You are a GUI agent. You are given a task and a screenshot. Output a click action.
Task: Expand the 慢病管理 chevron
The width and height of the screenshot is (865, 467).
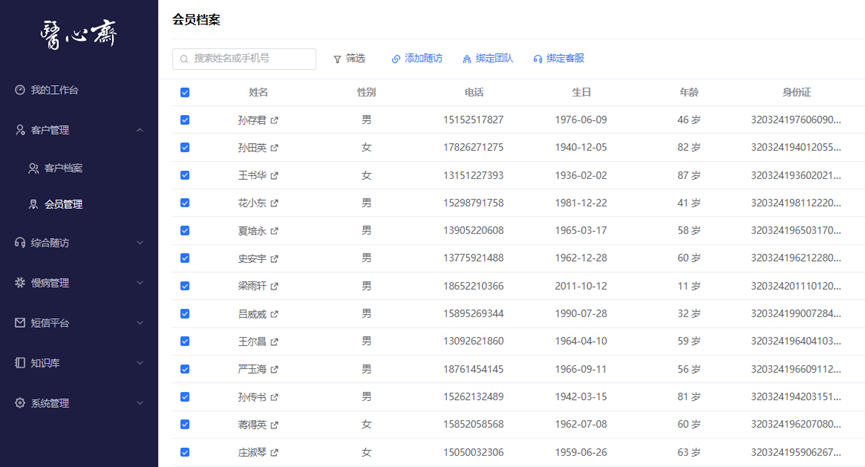point(140,283)
